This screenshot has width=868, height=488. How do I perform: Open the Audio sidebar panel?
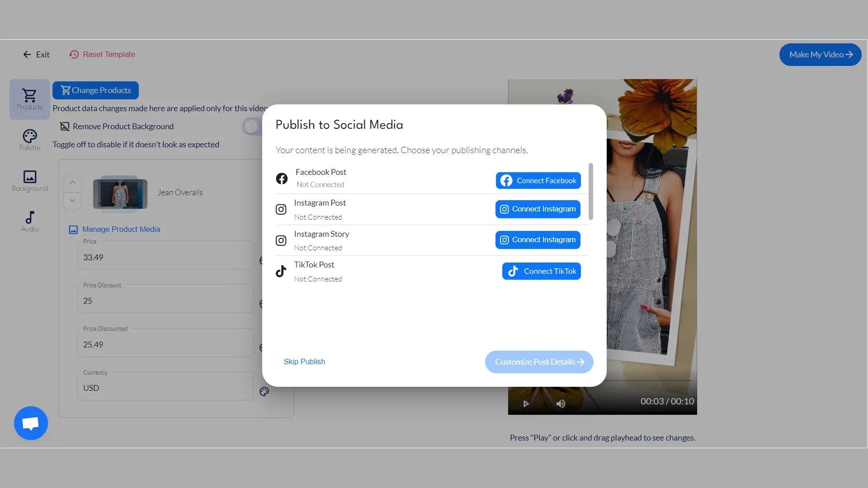pyautogui.click(x=29, y=221)
